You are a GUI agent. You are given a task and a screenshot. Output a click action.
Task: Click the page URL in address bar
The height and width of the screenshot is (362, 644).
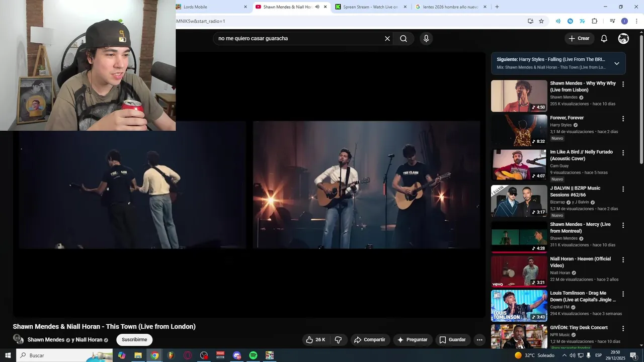[200, 21]
